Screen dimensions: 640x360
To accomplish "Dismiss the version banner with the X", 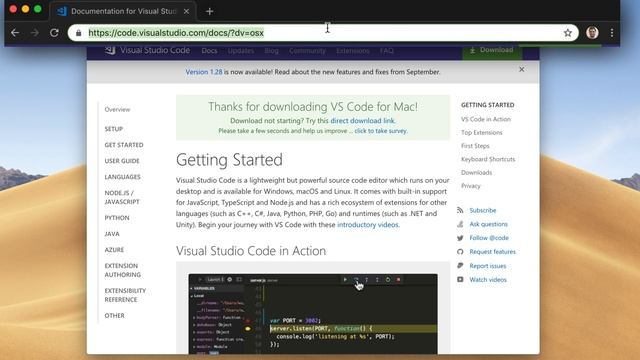I will 522,69.
